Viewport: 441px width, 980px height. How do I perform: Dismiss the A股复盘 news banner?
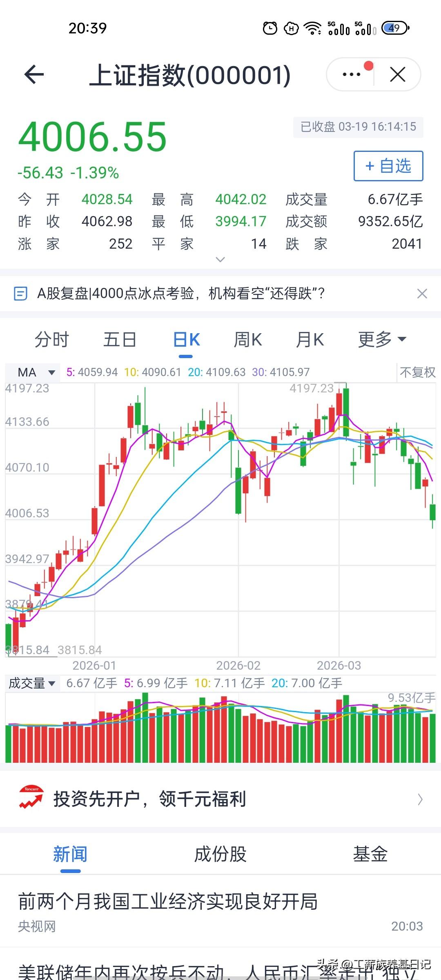[x=423, y=294]
